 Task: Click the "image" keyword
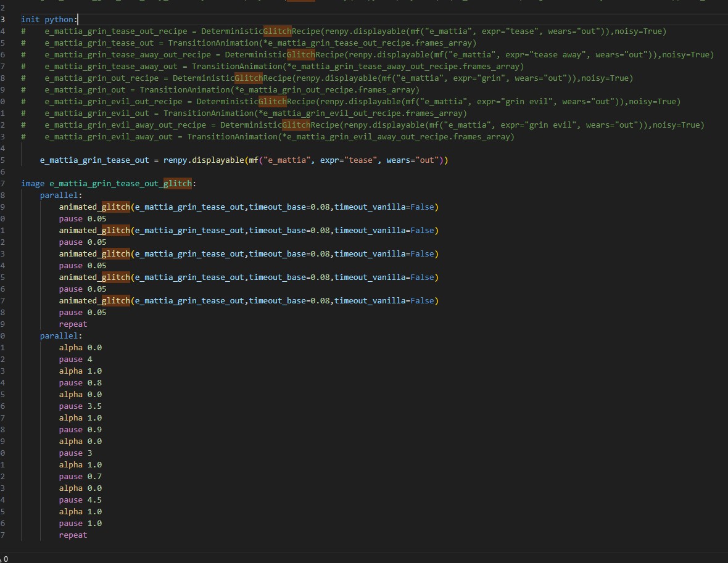point(33,184)
